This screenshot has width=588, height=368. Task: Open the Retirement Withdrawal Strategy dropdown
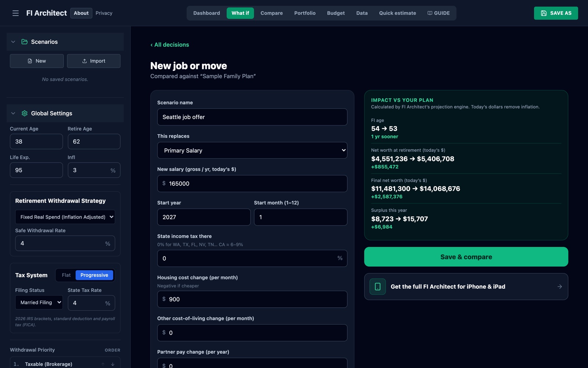[65, 217]
